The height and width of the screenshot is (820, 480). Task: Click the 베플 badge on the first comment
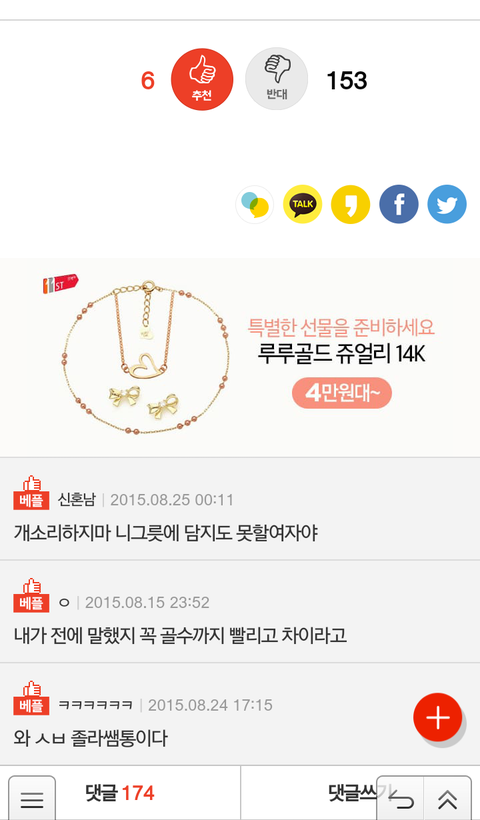[31, 493]
